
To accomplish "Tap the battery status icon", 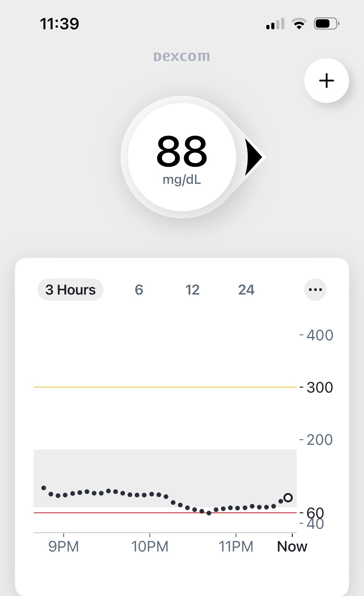I will click(x=326, y=24).
